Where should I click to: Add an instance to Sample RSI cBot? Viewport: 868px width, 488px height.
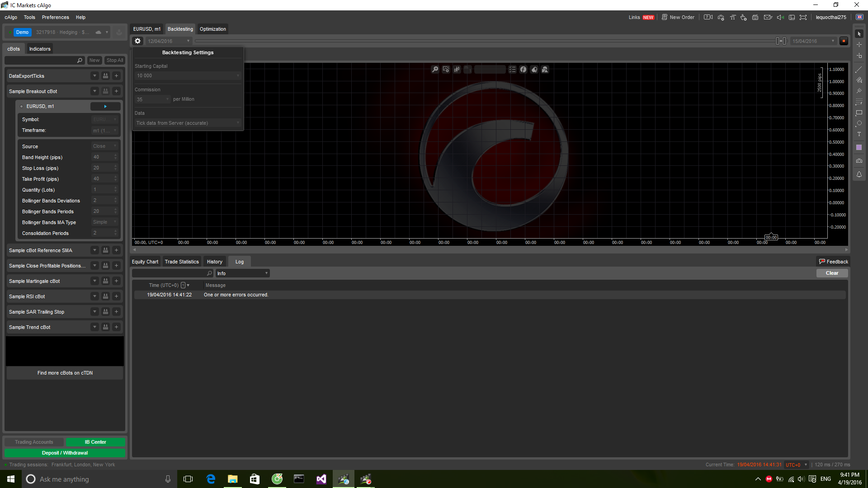[116, 296]
